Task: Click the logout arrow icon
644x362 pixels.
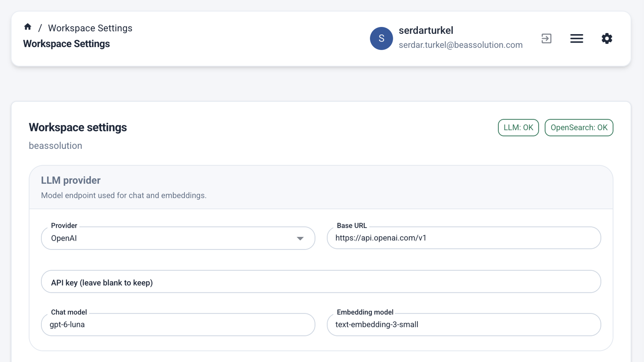Action: [x=546, y=39]
